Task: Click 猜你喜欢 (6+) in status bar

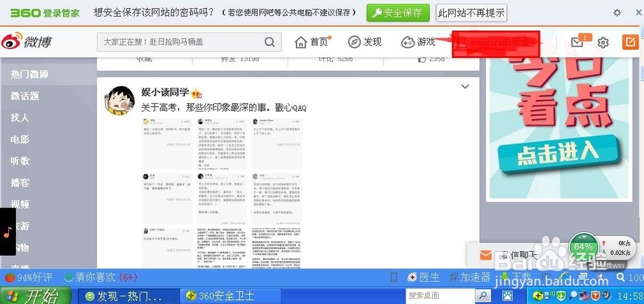Action: pyautogui.click(x=101, y=278)
